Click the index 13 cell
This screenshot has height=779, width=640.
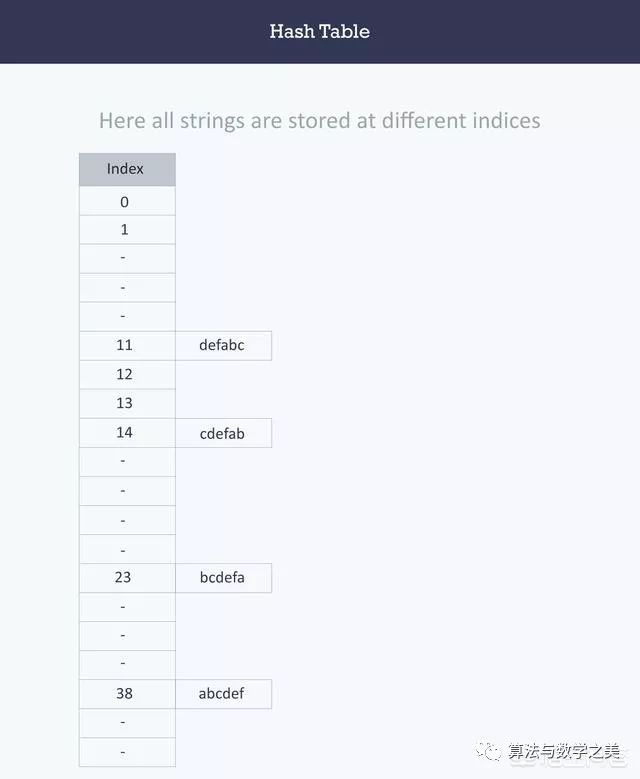(x=126, y=403)
